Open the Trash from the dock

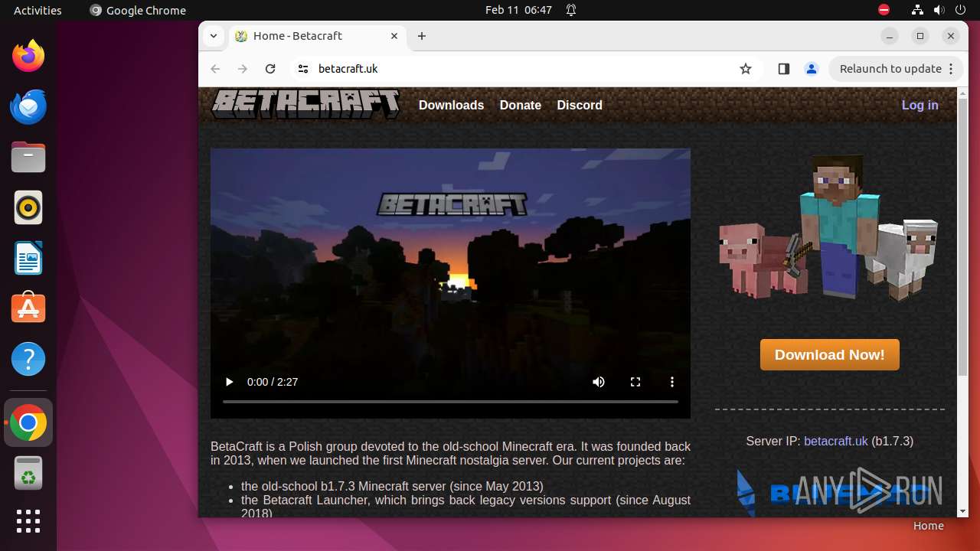(x=28, y=474)
